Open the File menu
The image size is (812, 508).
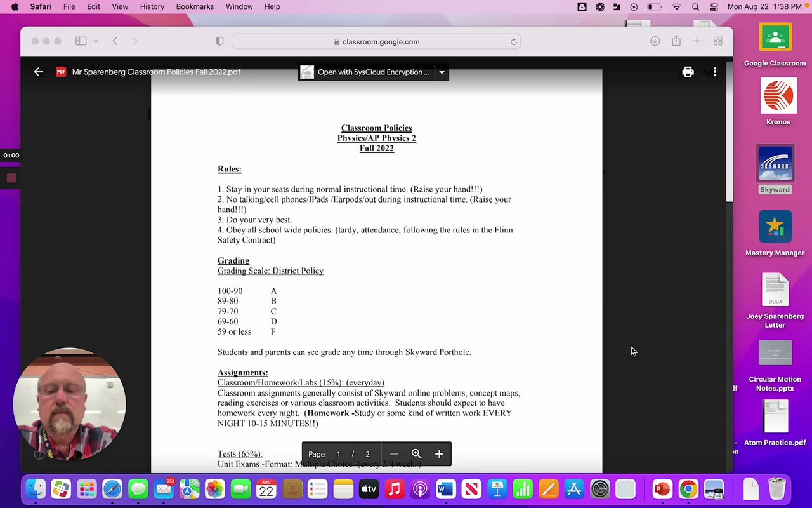click(69, 6)
